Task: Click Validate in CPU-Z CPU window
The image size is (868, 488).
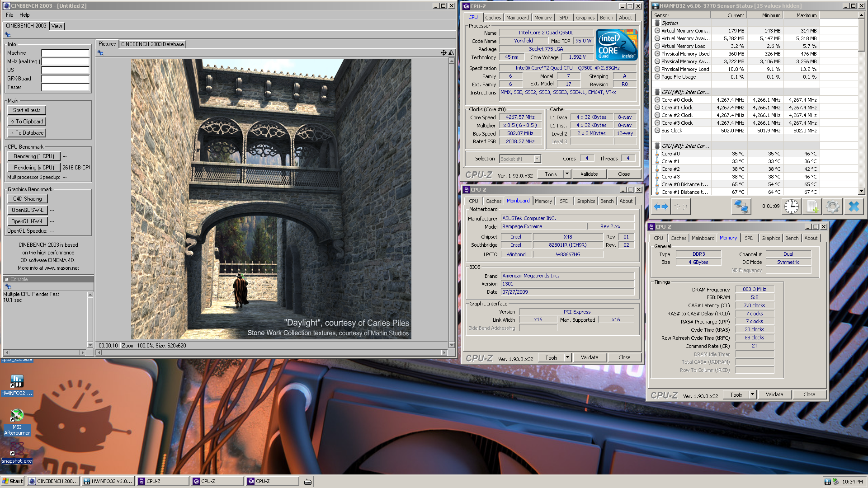Action: tap(589, 174)
